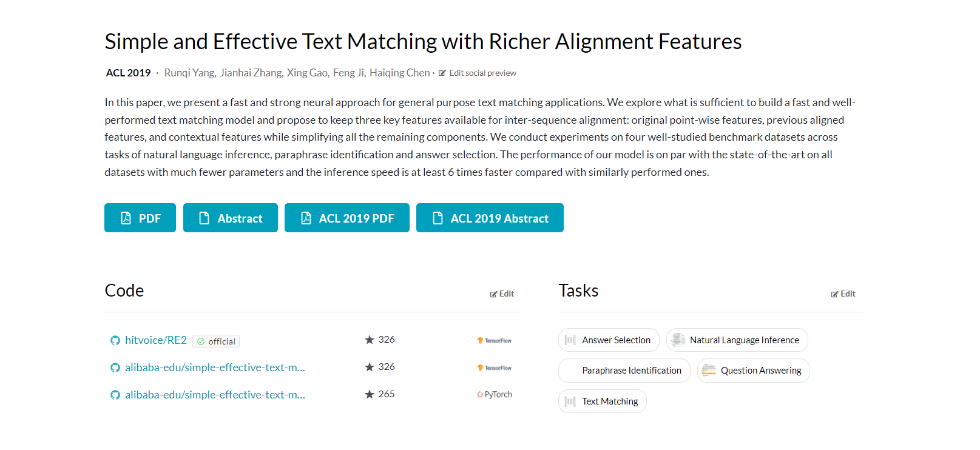Open author Runqi Yang's page
Image resolution: width=980 pixels, height=450 pixels.
190,73
